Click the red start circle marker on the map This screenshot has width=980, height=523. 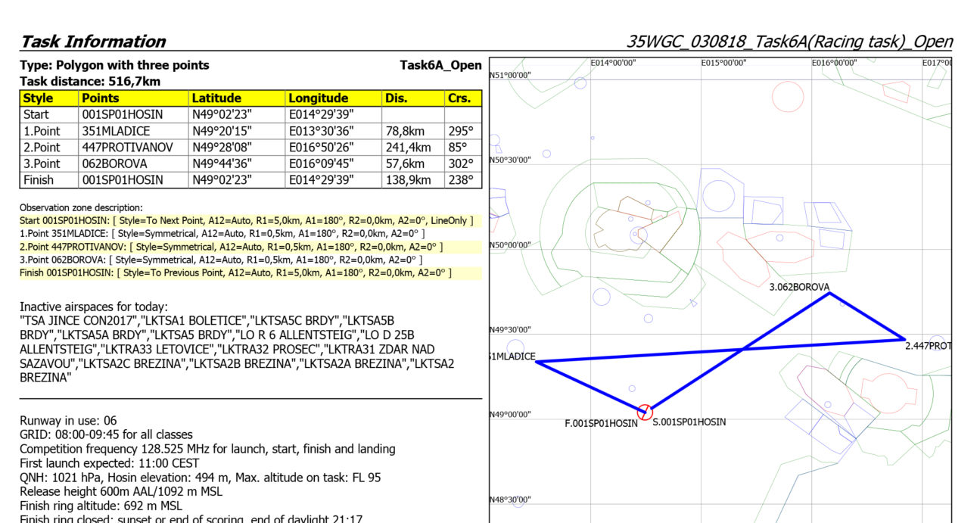click(645, 412)
